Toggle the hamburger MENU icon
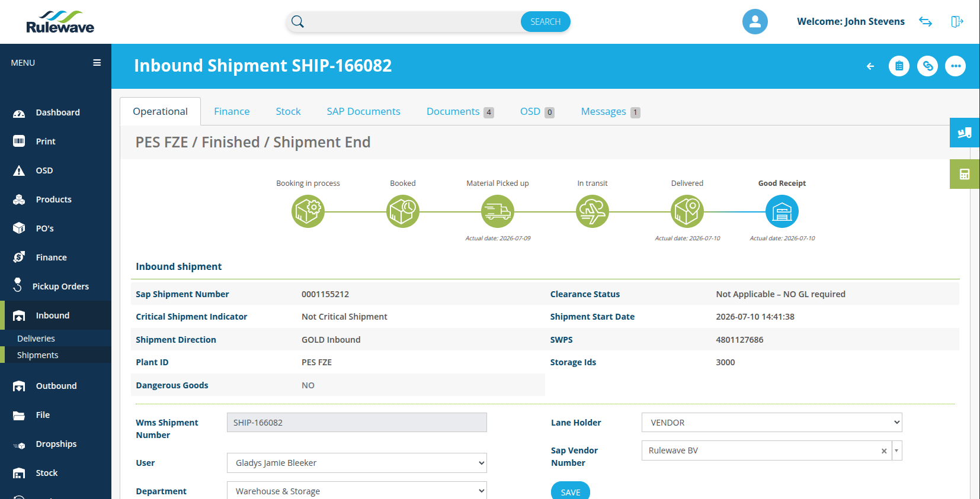This screenshot has height=499, width=980. point(97,63)
